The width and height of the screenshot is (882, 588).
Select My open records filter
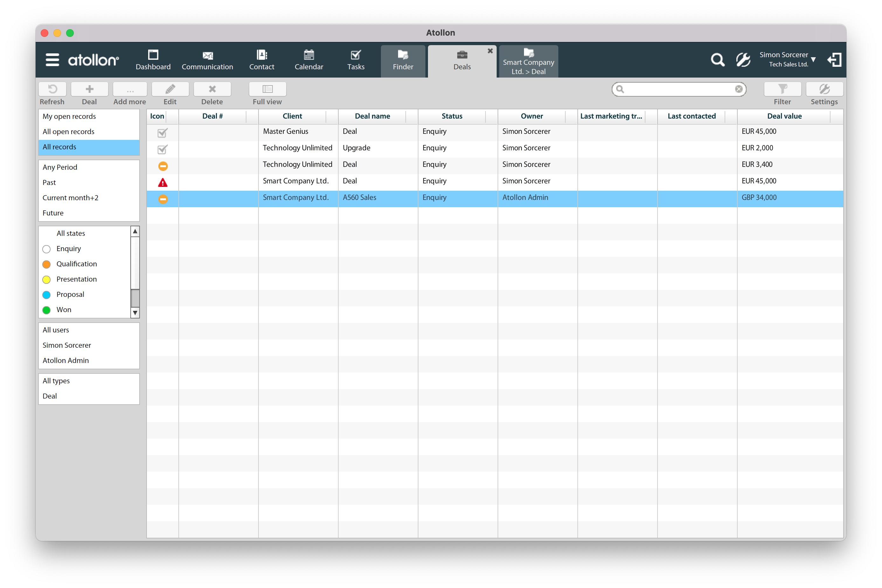click(69, 116)
